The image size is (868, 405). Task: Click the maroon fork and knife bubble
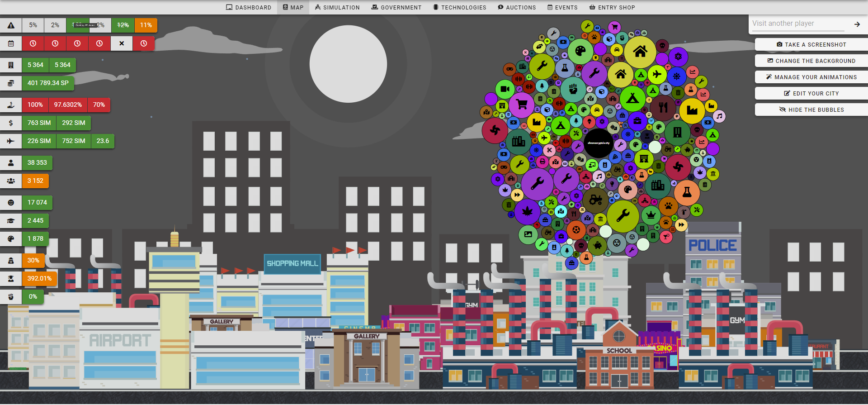[663, 107]
